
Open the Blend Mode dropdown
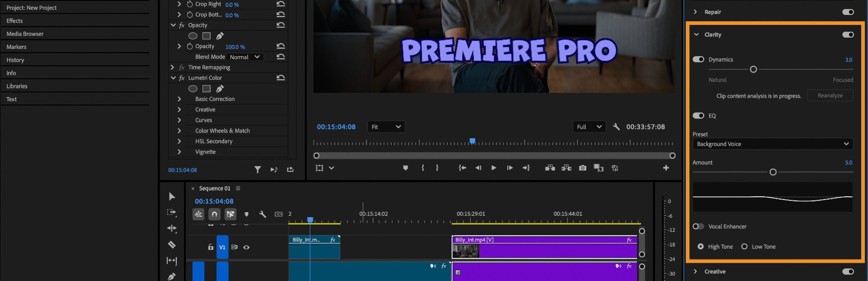point(245,57)
